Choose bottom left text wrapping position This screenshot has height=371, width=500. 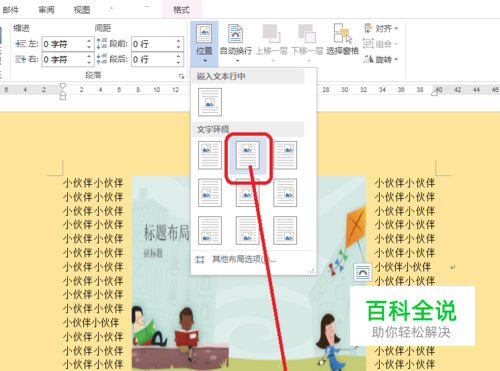[x=210, y=230]
